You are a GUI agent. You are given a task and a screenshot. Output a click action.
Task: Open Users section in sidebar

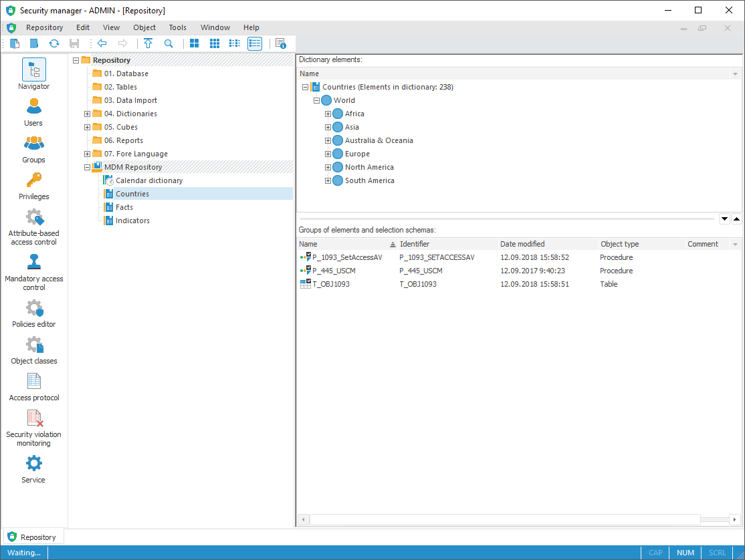pos(33,112)
